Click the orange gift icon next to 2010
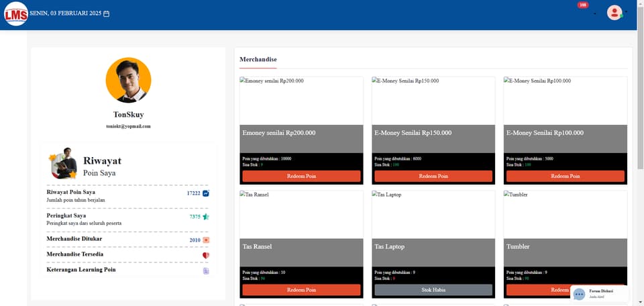Image resolution: width=644 pixels, height=306 pixels. coord(206,240)
